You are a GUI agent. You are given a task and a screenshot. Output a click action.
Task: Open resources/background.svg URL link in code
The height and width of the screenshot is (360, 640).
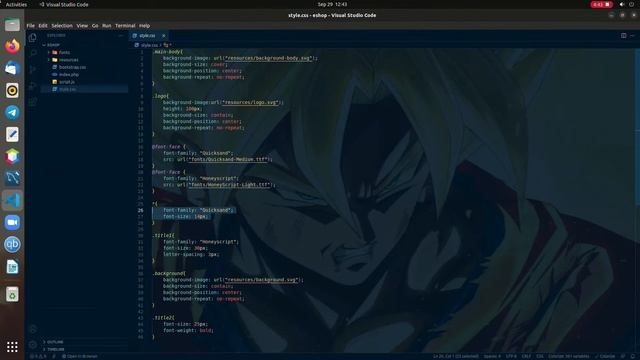pos(262,280)
